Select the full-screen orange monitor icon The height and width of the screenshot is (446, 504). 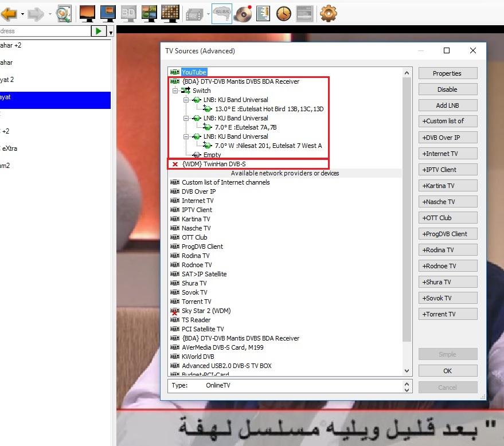coord(87,14)
